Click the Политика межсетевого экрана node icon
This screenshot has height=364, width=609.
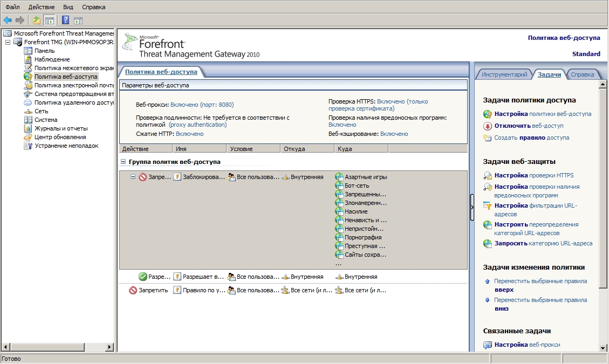click(28, 68)
